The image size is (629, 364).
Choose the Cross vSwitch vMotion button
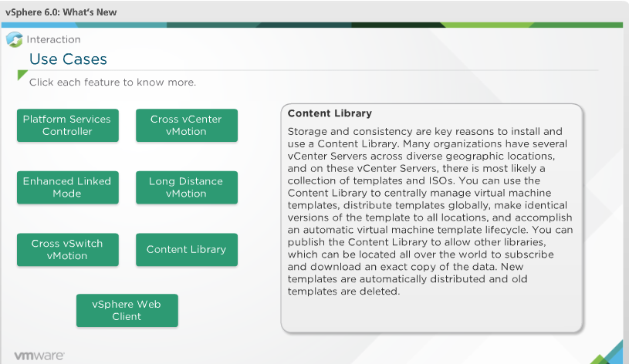(x=68, y=250)
